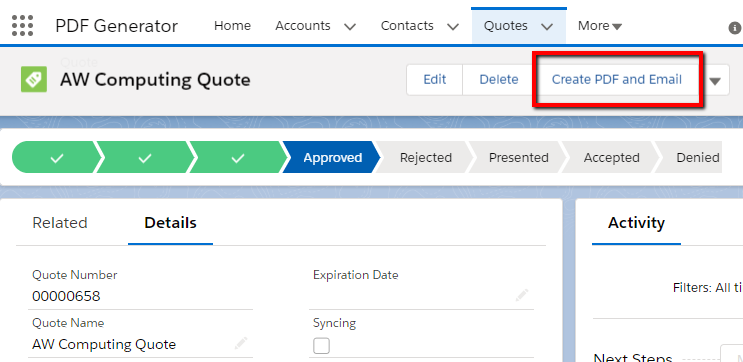743x362 pixels.
Task: Click the info icon in top bar
Action: coord(734,28)
